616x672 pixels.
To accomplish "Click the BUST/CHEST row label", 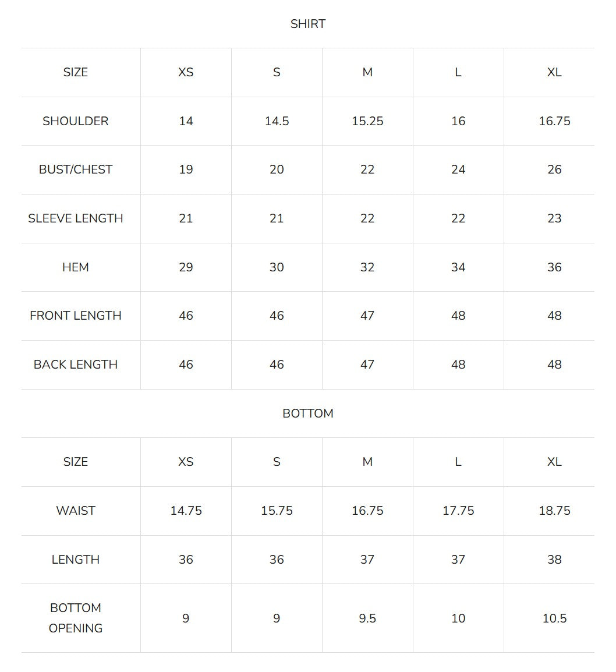I will (x=75, y=169).
